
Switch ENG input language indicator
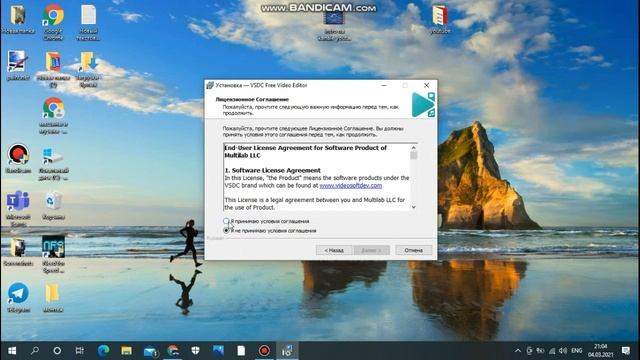(577, 351)
